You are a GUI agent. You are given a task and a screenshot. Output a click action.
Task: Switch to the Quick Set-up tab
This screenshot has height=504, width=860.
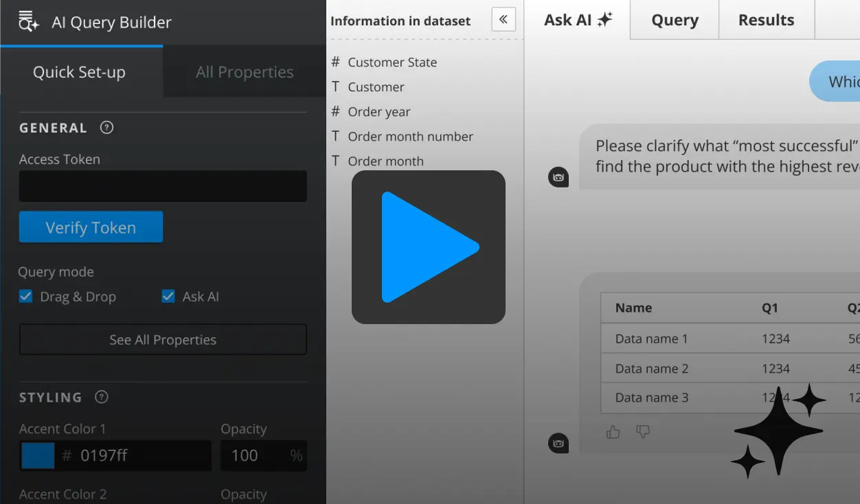click(x=81, y=72)
